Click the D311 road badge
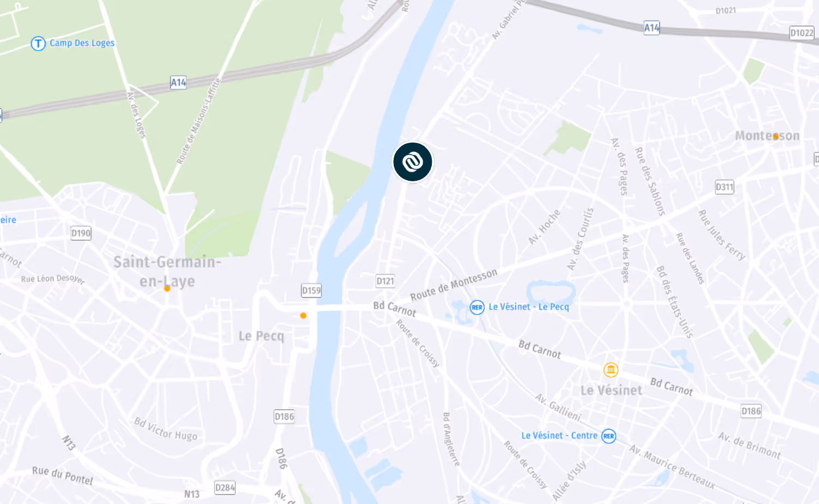The image size is (819, 504). point(724,187)
